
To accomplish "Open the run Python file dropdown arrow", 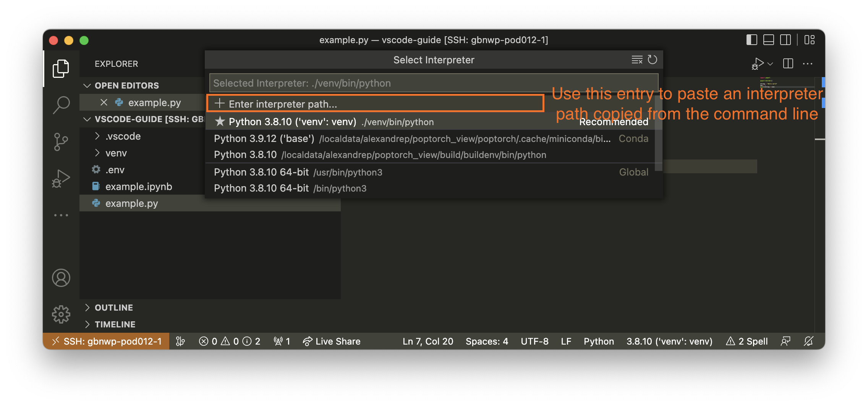I will 770,64.
